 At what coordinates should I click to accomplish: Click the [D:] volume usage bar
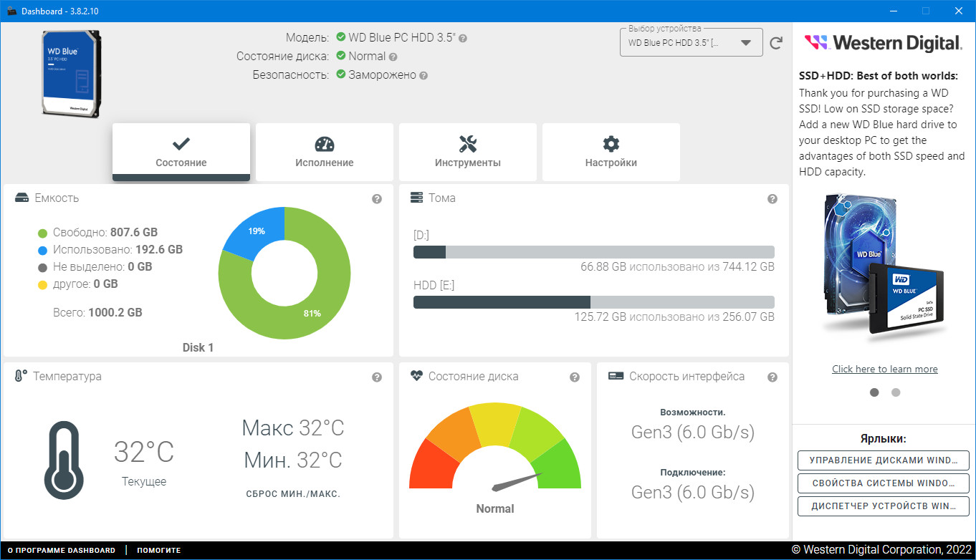[x=594, y=252]
